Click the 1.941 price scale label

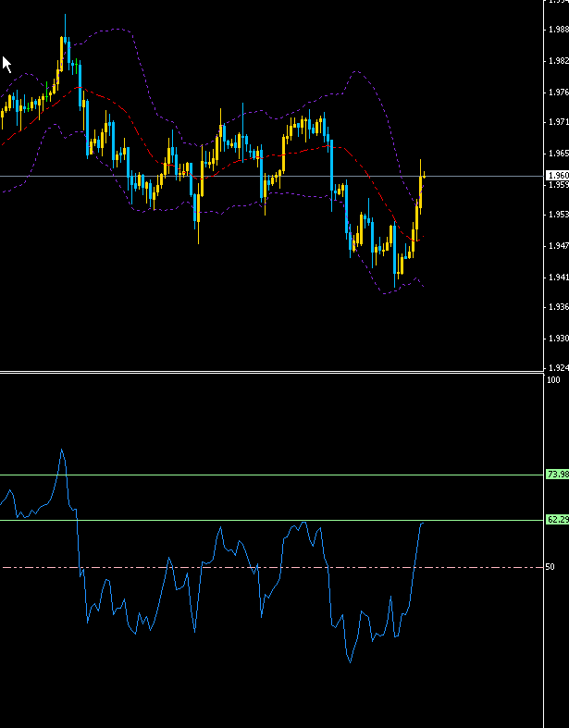click(558, 278)
